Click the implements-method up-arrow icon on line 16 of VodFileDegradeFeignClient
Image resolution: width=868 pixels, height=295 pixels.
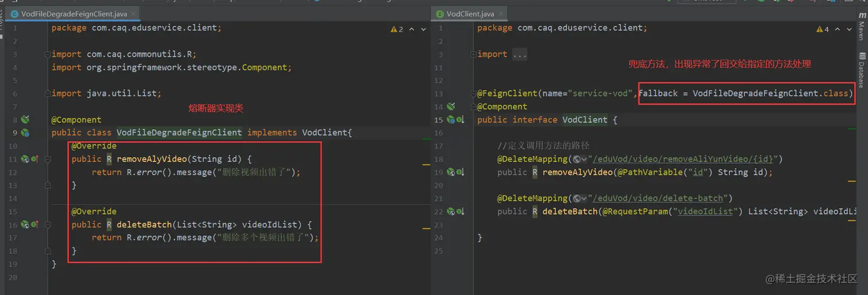click(x=34, y=224)
